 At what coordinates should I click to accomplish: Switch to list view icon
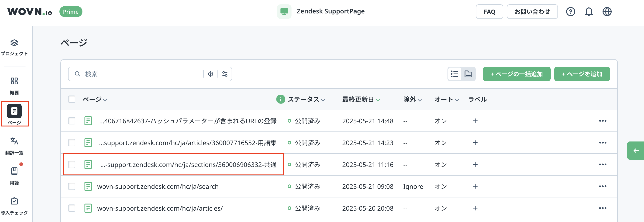[x=454, y=74]
